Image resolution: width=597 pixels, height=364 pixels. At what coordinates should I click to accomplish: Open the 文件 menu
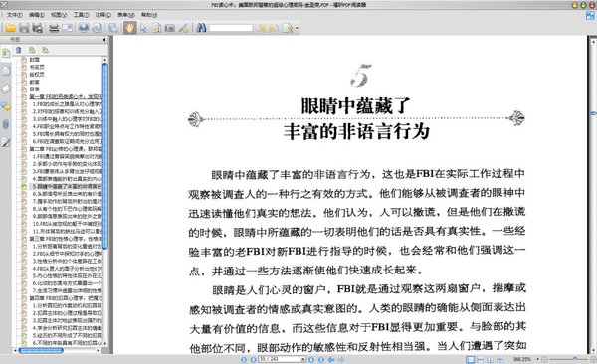point(15,15)
